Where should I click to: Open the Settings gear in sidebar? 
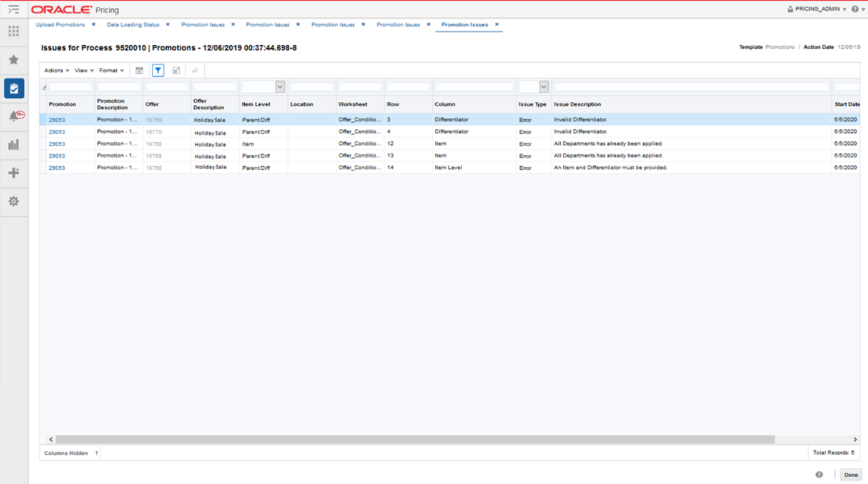14,201
